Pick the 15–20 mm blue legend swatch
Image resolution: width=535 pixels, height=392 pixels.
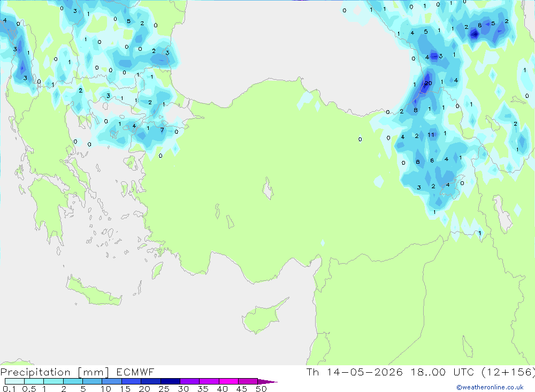pos(131,381)
